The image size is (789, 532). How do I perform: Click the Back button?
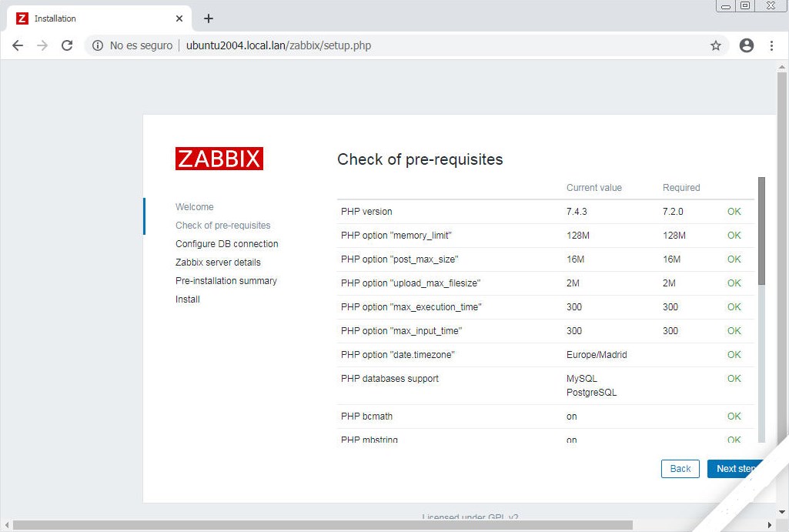point(680,469)
